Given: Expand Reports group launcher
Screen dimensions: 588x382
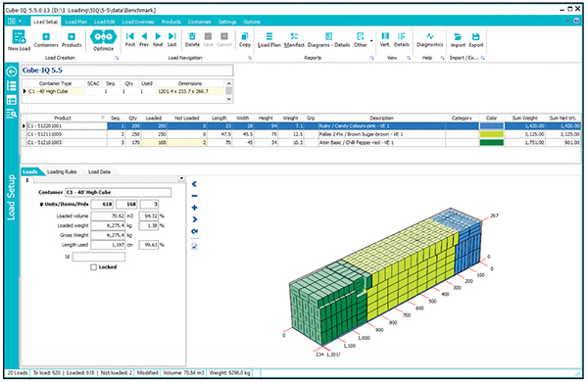Looking at the screenshot, I should click(x=371, y=58).
